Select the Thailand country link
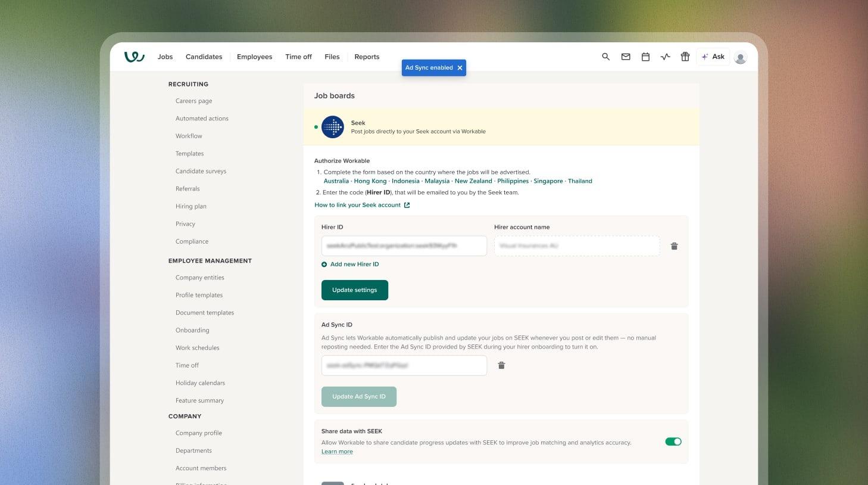Screen dimensions: 868x485 click(580, 181)
